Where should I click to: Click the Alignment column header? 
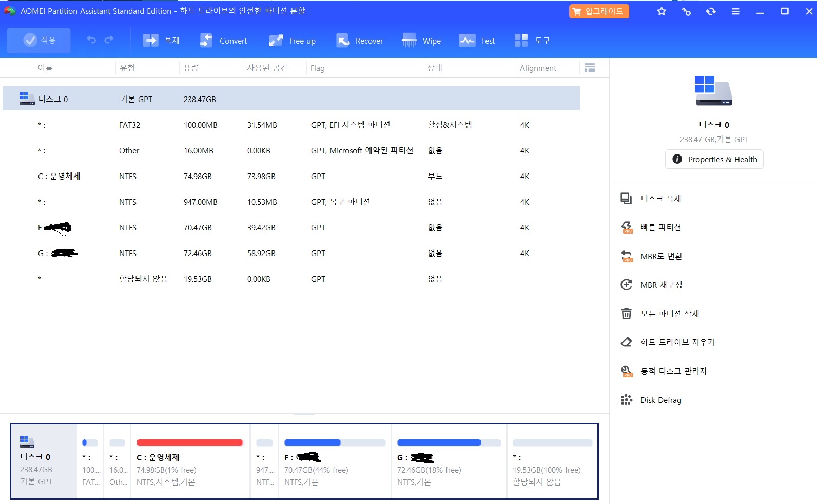pyautogui.click(x=538, y=68)
